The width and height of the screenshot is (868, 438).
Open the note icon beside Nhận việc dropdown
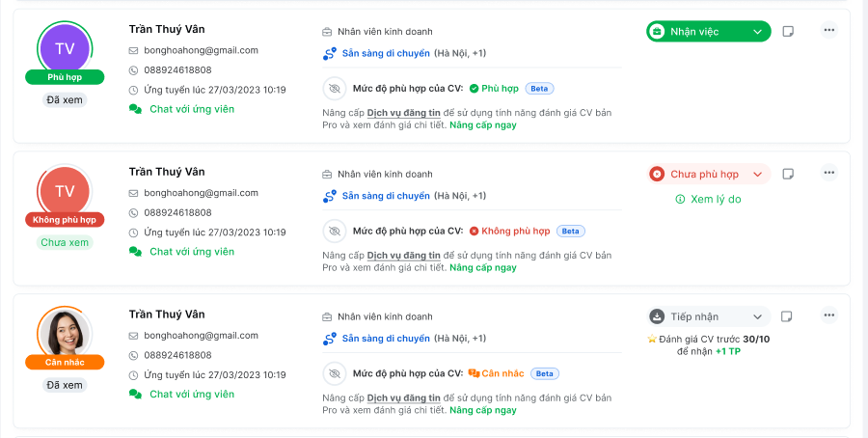coord(788,32)
